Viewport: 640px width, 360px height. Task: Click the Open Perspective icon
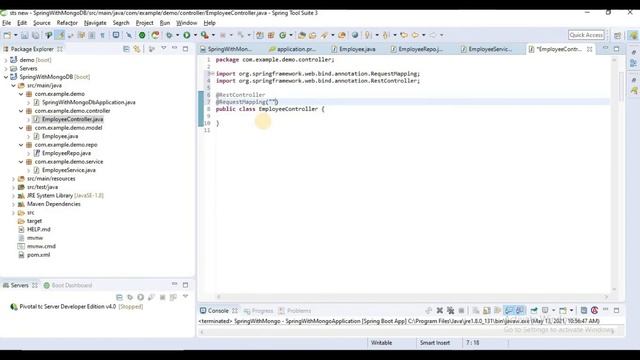[x=618, y=36]
